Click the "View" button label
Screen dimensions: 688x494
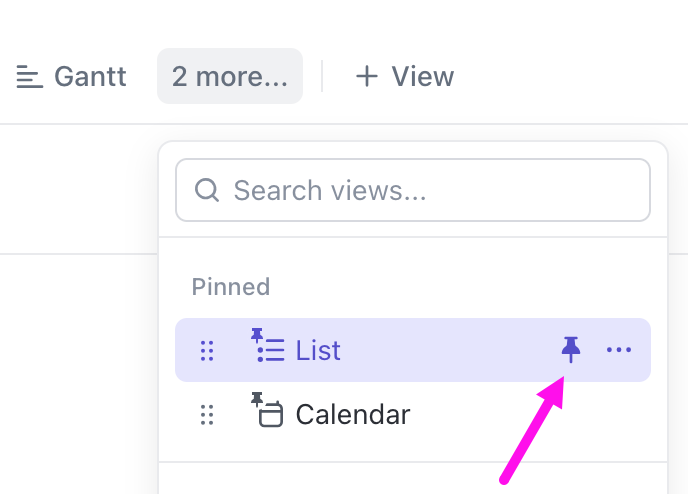click(422, 77)
